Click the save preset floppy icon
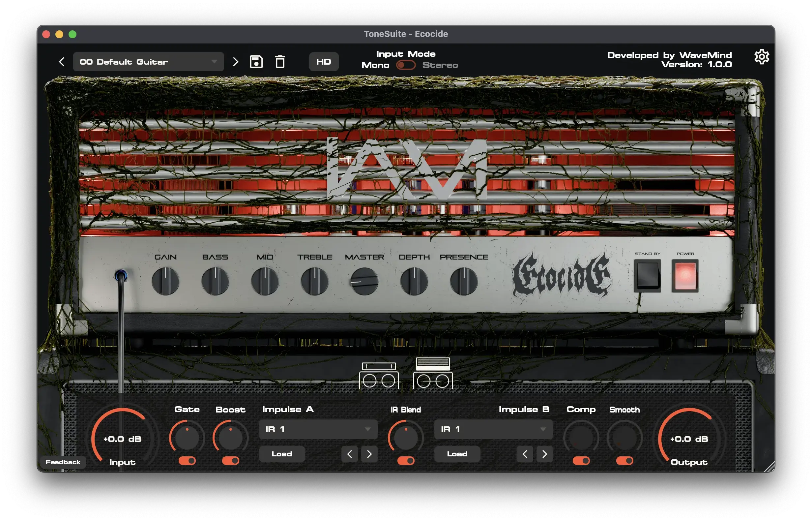812x521 pixels. pyautogui.click(x=256, y=62)
